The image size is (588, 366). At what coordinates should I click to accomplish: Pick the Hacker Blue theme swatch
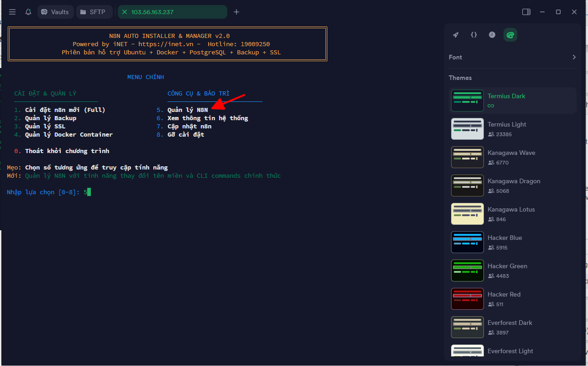pyautogui.click(x=467, y=242)
